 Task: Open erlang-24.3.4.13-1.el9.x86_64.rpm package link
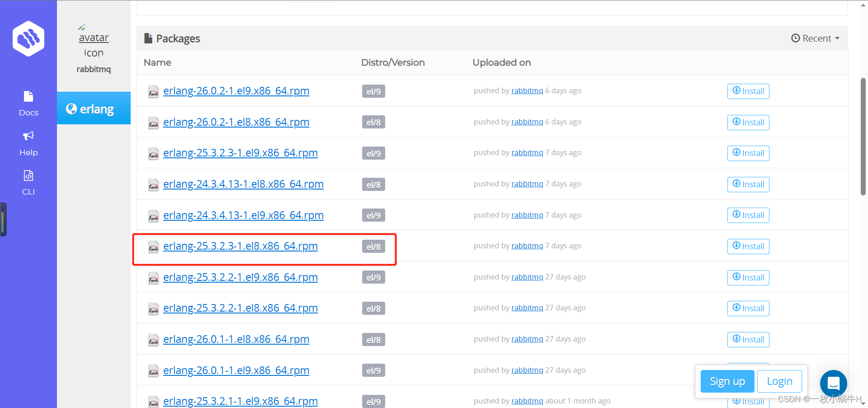point(243,215)
